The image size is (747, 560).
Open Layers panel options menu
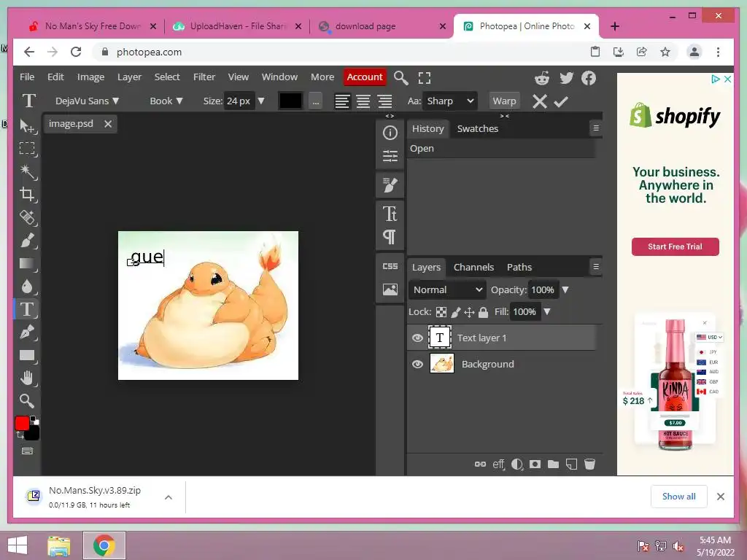click(596, 267)
